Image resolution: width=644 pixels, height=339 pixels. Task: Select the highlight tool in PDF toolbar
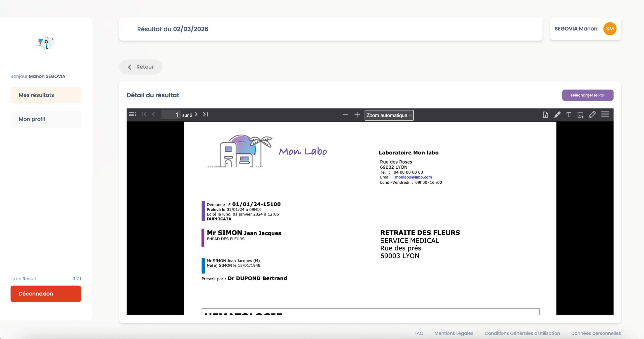click(557, 115)
